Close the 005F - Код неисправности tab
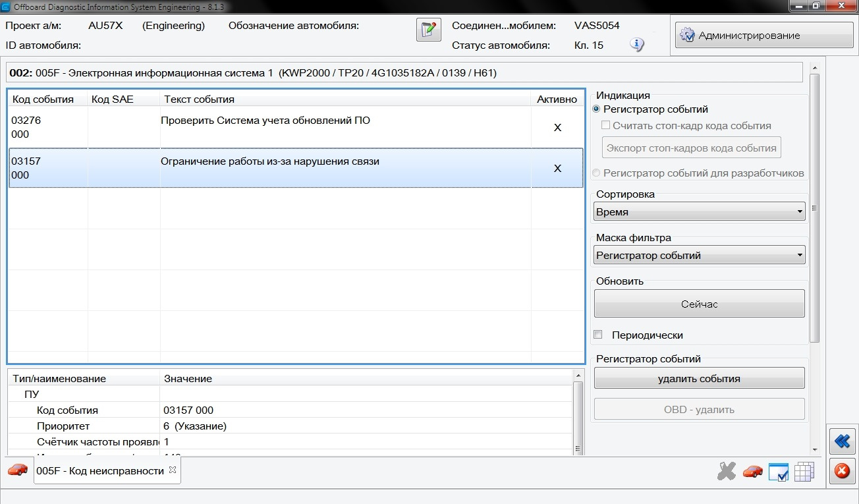Image resolution: width=859 pixels, height=504 pixels. 173,470
